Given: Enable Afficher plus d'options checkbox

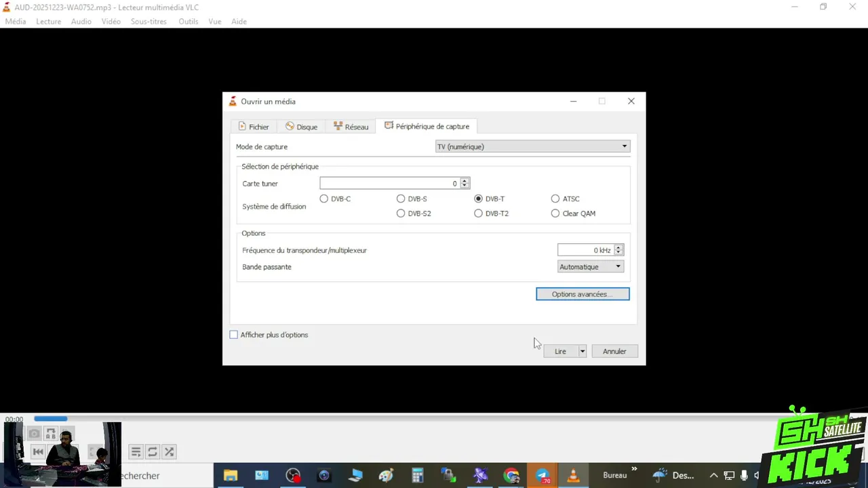Looking at the screenshot, I should coord(234,335).
